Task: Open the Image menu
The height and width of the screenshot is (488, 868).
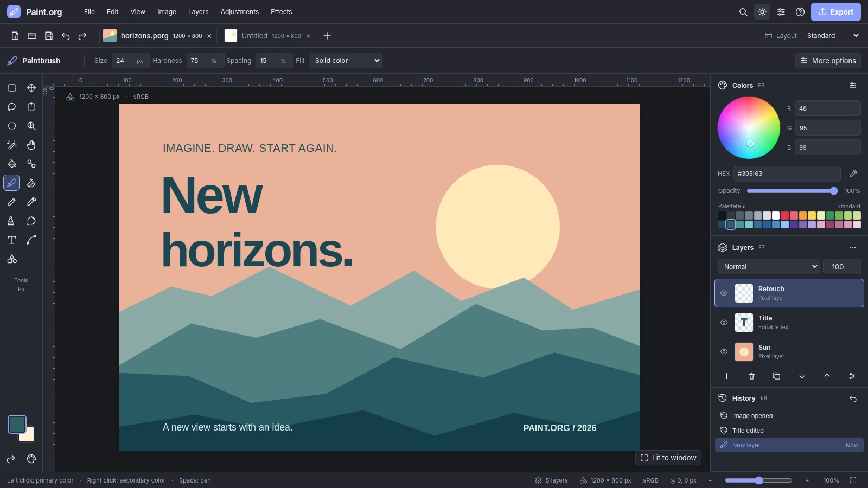Action: (x=167, y=12)
